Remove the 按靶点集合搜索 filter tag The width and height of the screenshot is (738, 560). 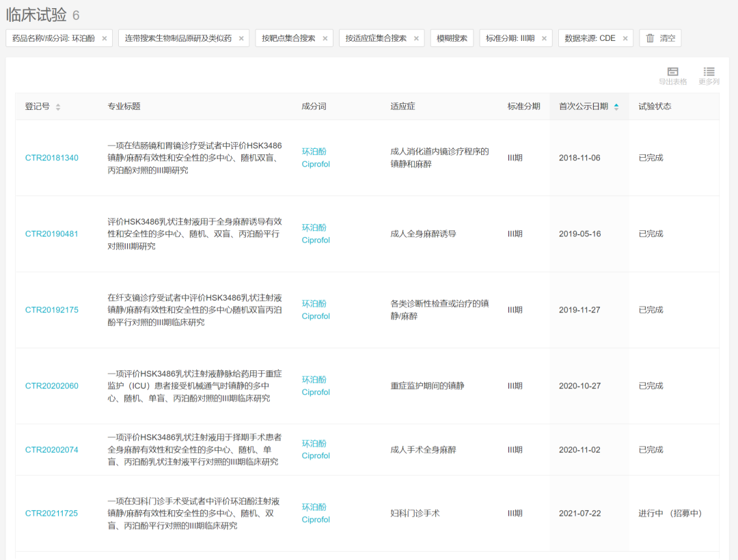325,39
